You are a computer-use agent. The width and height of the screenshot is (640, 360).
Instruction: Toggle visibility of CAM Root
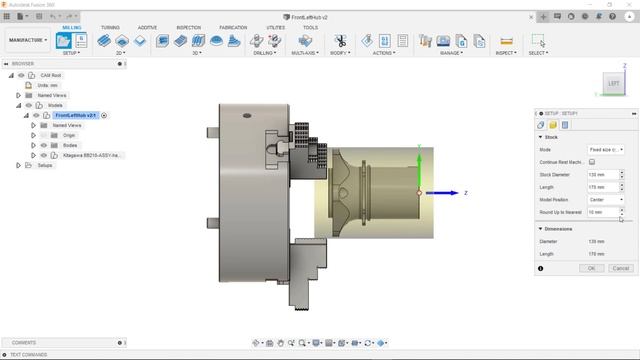tap(21, 75)
